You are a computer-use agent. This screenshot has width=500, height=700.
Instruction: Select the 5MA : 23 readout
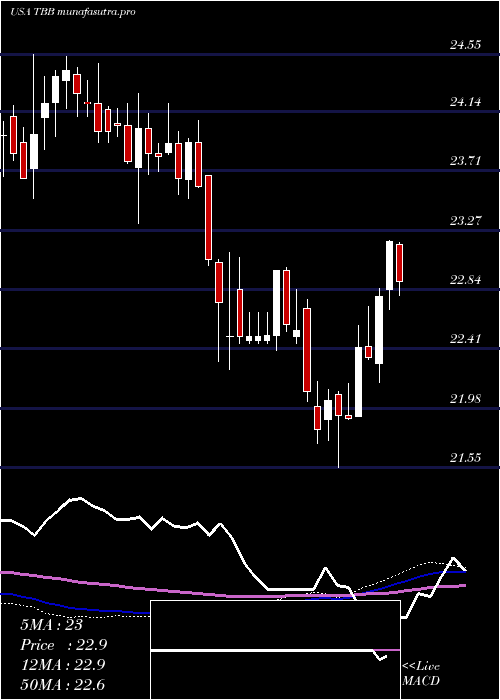(x=51, y=625)
